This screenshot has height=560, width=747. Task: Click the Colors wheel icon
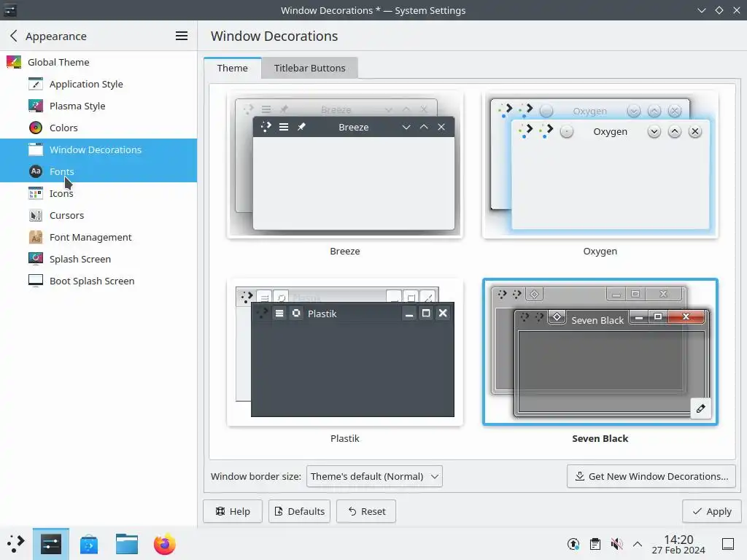pyautogui.click(x=36, y=128)
